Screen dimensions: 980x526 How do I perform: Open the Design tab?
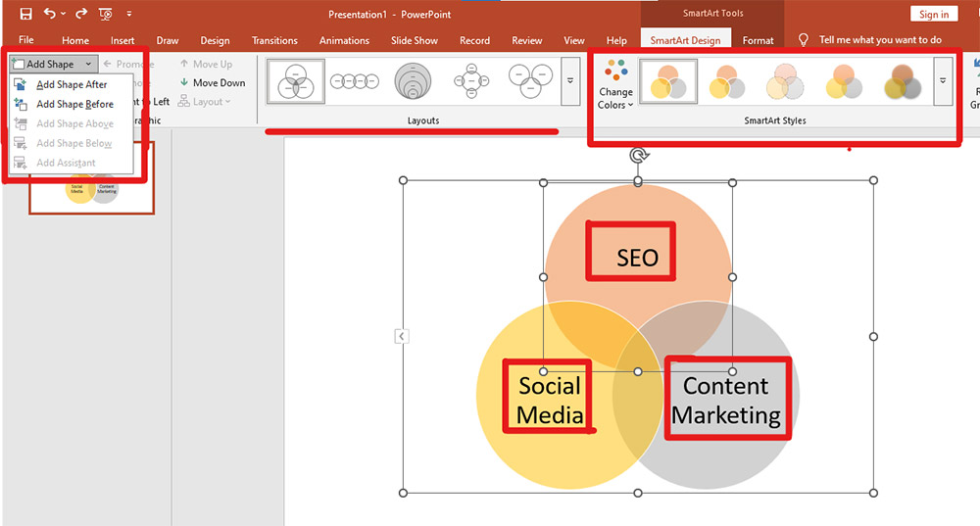click(x=215, y=40)
